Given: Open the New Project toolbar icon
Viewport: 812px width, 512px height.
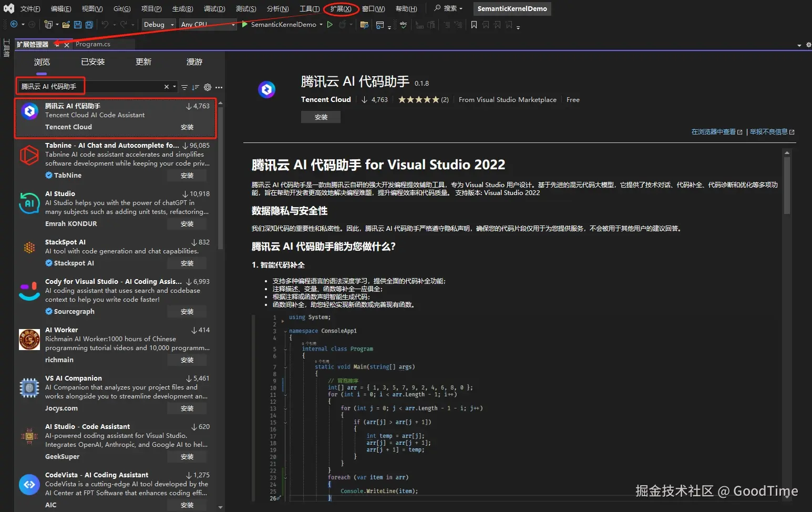Looking at the screenshot, I should [48, 24].
